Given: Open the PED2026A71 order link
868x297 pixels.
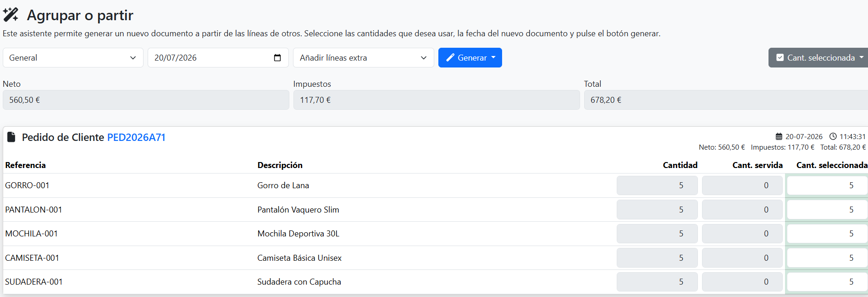Looking at the screenshot, I should (136, 137).
